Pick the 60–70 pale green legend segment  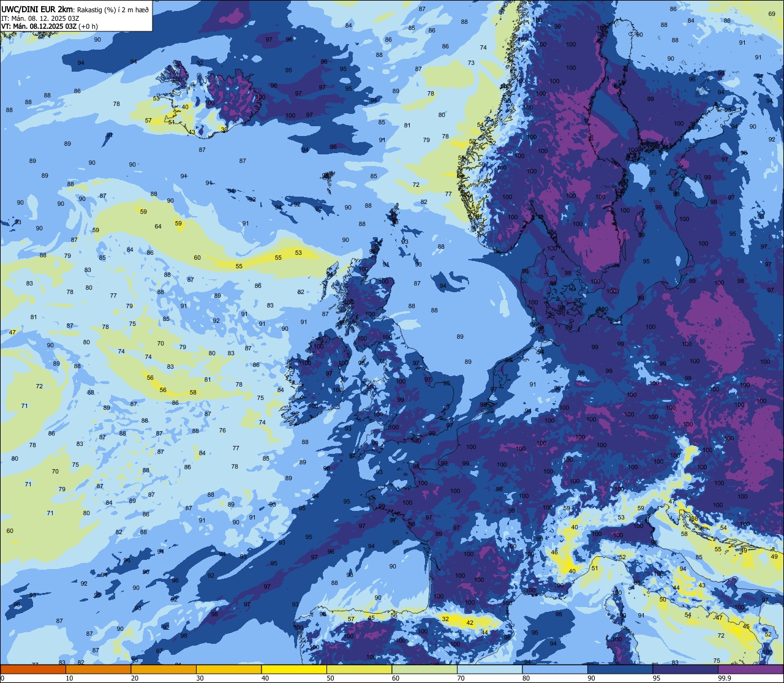(x=424, y=669)
